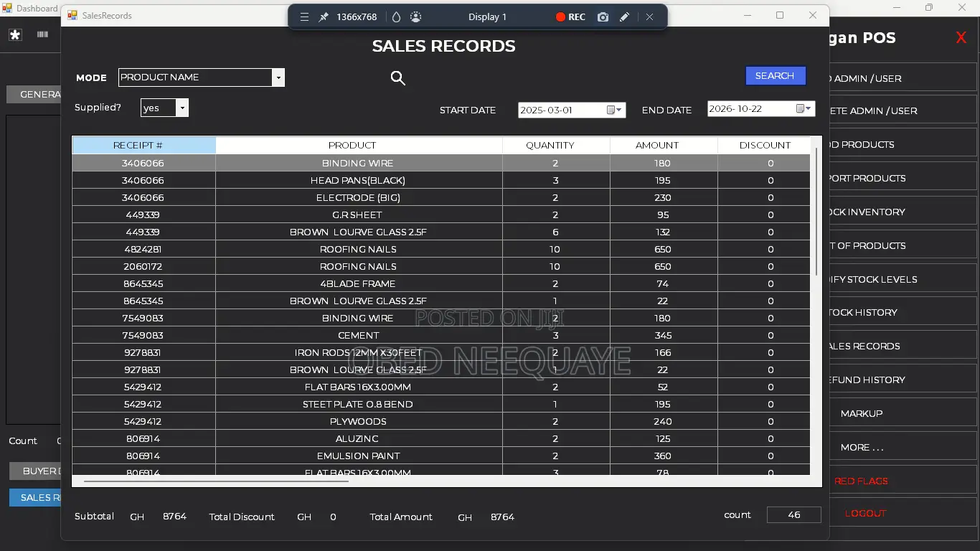Image resolution: width=980 pixels, height=551 pixels.
Task: Sort by AMOUNT column header
Action: pos(664,145)
